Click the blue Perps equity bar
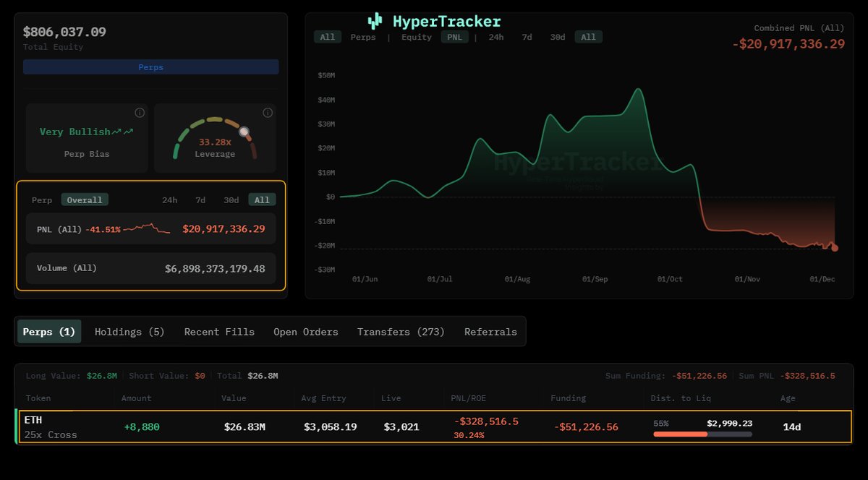This screenshot has height=480, width=868. pos(150,67)
